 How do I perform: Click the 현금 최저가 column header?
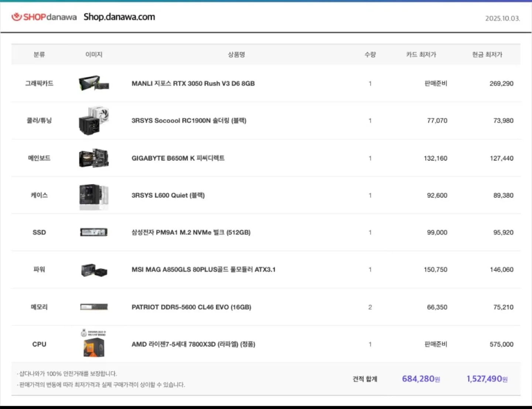pos(488,54)
